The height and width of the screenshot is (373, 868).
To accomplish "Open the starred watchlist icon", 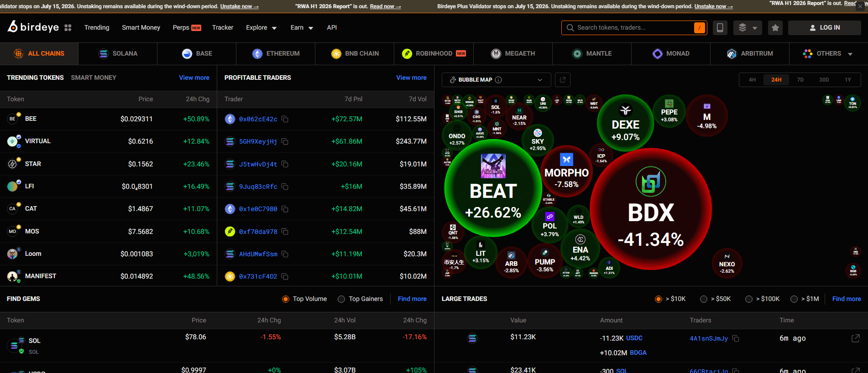I will 775,28.
